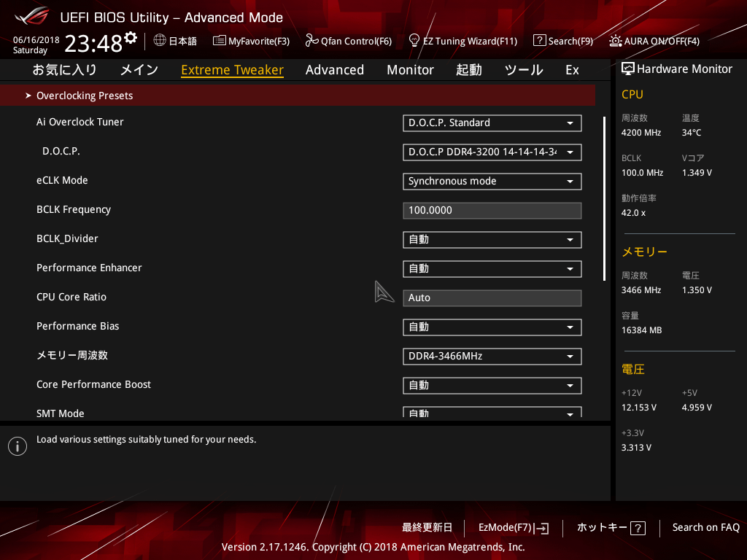Open the BCLK_Divider dropdown

pyautogui.click(x=492, y=239)
